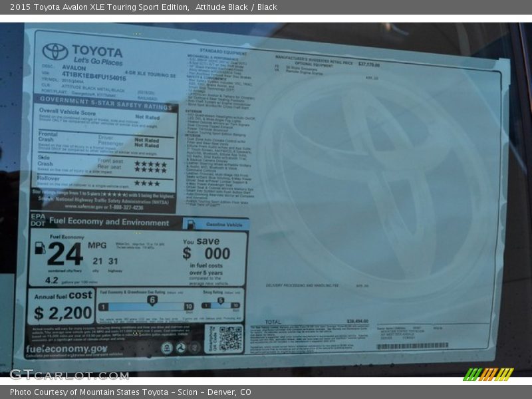The width and height of the screenshot is (532, 399).
Task: Click the VIN 4T1BK1EB4FU154016
Action: [x=94, y=77]
